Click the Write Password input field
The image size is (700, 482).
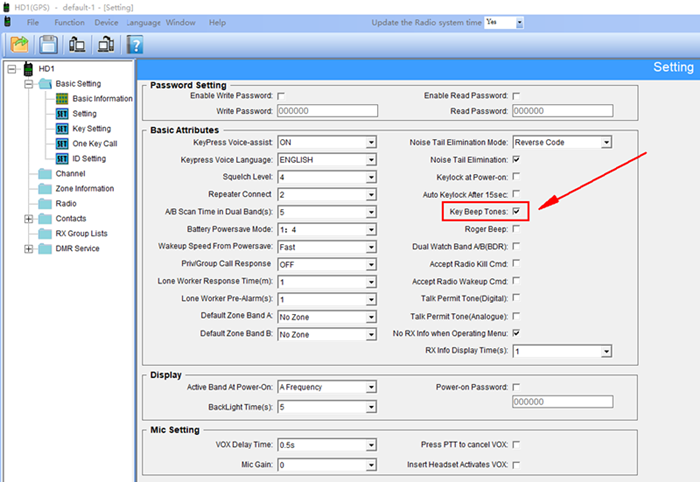326,111
